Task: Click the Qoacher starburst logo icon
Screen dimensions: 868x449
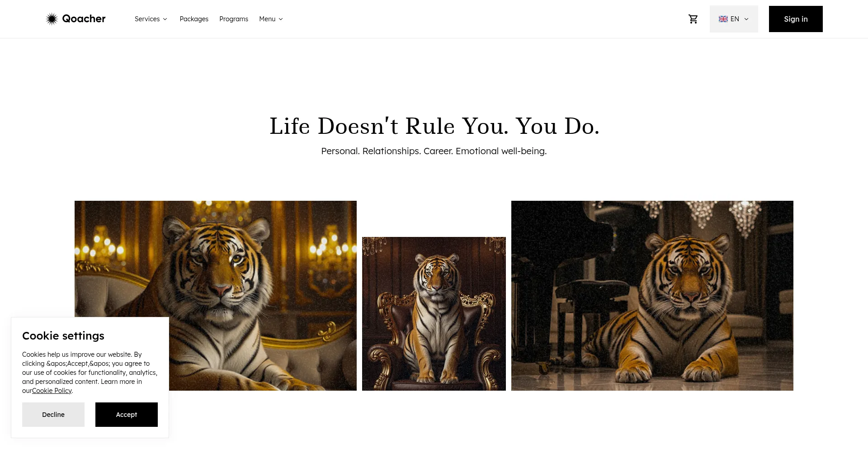Action: coord(52,19)
